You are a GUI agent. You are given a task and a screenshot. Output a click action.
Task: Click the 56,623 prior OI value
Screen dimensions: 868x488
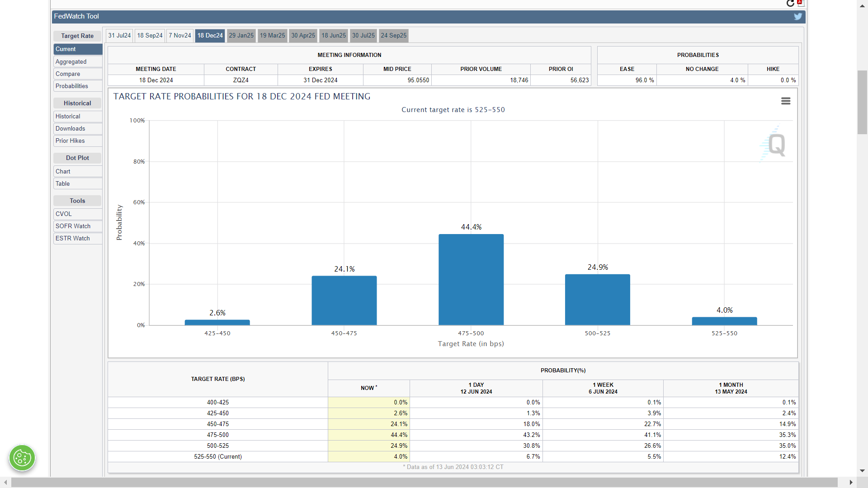[580, 80]
